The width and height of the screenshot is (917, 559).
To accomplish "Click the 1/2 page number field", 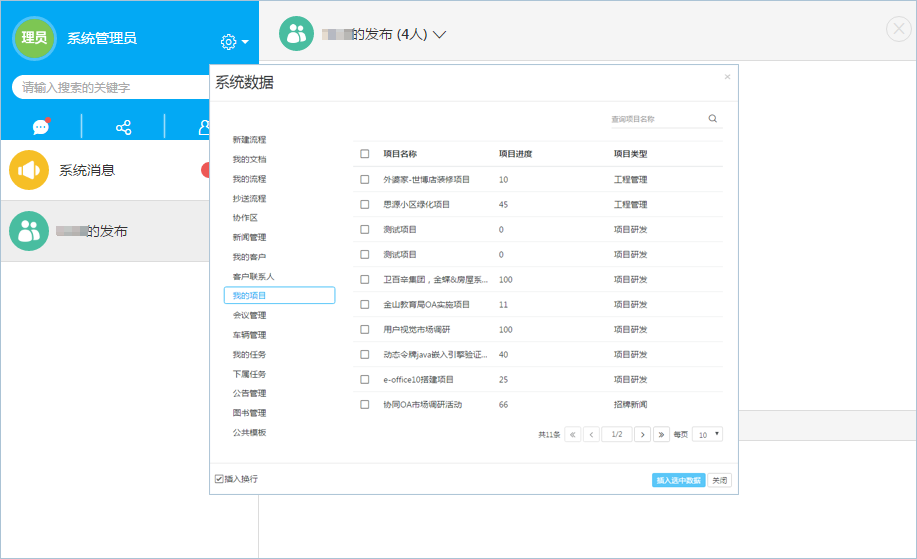I will 617,434.
